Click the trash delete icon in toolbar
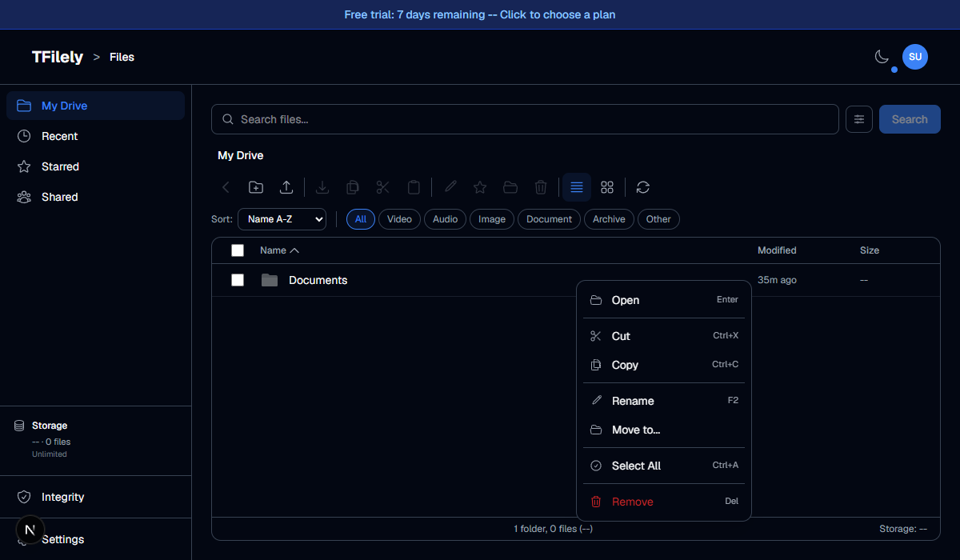The height and width of the screenshot is (560, 960). click(541, 187)
